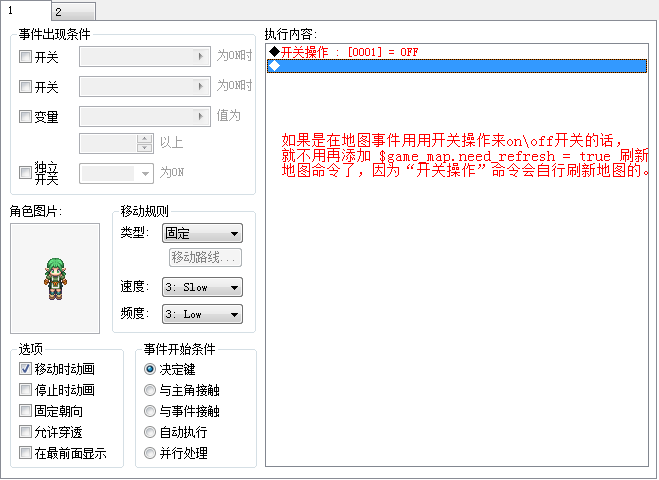This screenshot has width=659, height=480.
Task: Choose 与主角接触 as start condition
Action: click(150, 390)
